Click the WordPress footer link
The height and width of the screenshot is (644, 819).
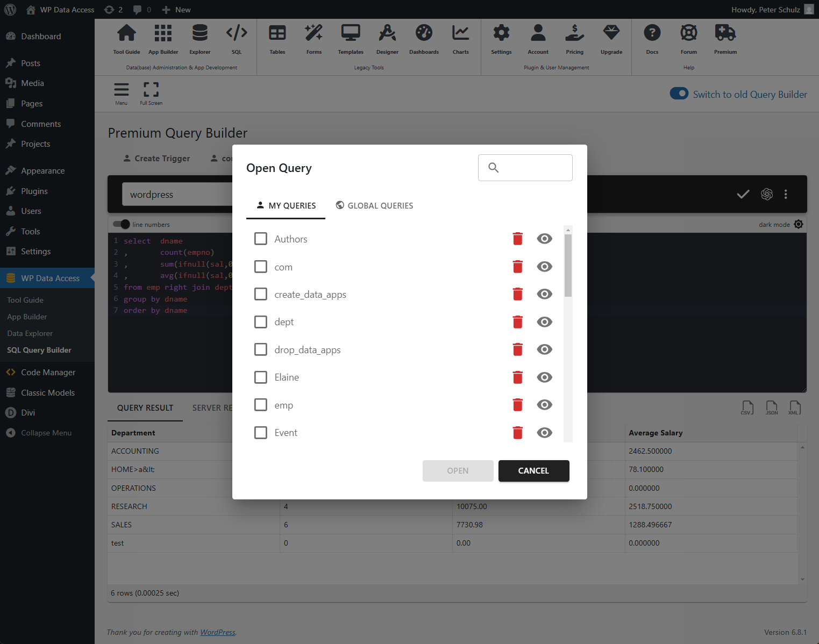tap(218, 632)
